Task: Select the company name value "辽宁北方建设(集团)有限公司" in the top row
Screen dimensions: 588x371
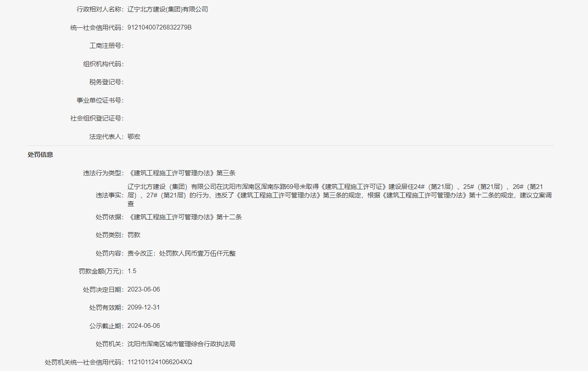Action: point(168,9)
